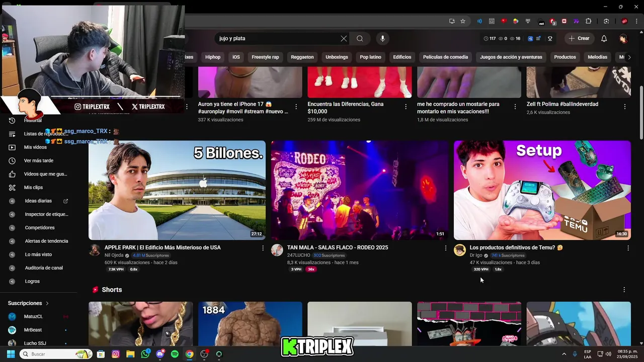644x362 pixels.
Task: Open 247LUCHO channel avatar
Action: (277, 250)
